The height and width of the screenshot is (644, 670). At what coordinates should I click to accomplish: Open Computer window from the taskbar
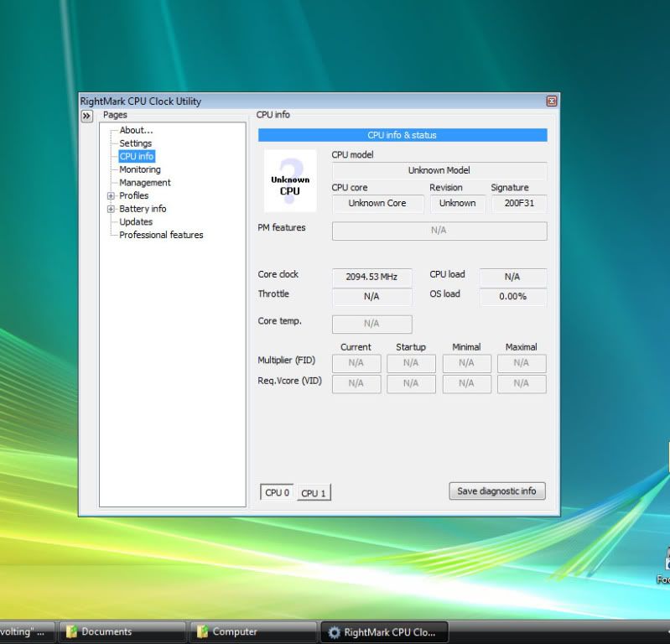pos(253,632)
